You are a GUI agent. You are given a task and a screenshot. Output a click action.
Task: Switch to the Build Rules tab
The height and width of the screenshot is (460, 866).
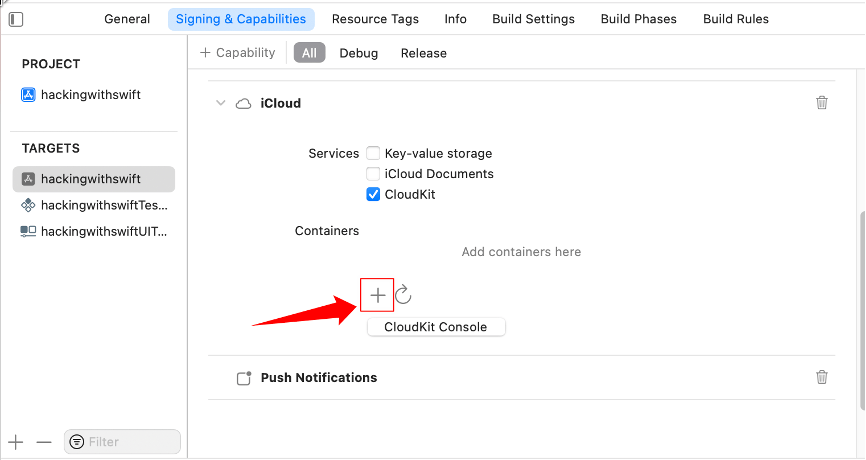(x=736, y=19)
